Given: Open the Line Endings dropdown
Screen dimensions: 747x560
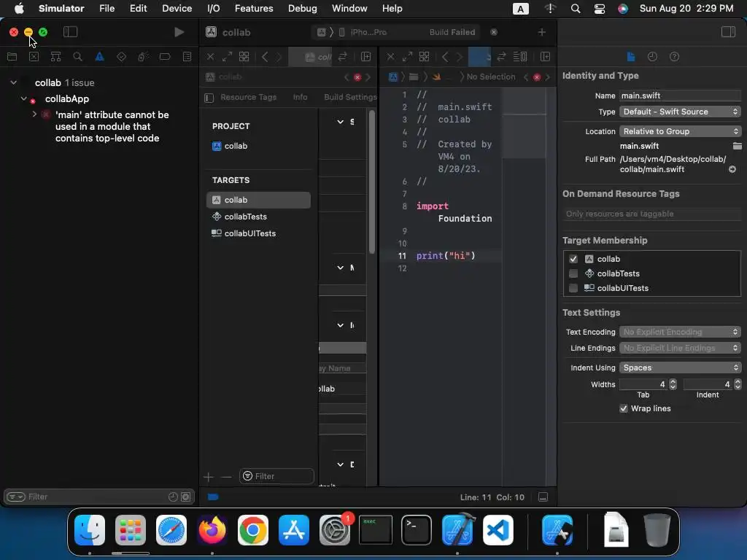Looking at the screenshot, I should click(x=681, y=348).
